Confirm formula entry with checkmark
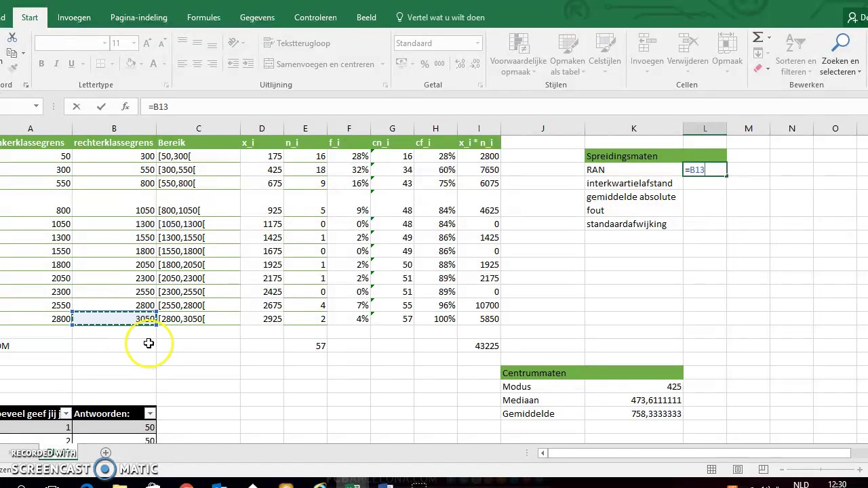868x488 pixels. pos(101,106)
